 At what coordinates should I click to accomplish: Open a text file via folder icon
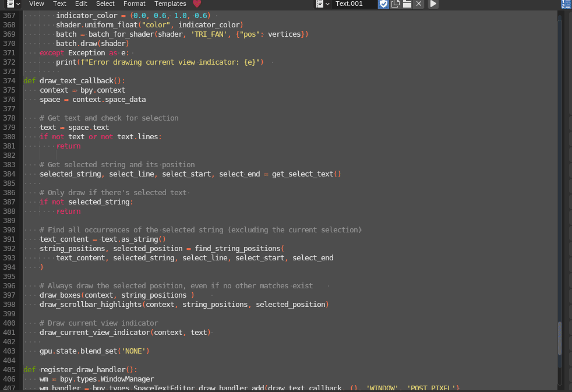point(407,3)
